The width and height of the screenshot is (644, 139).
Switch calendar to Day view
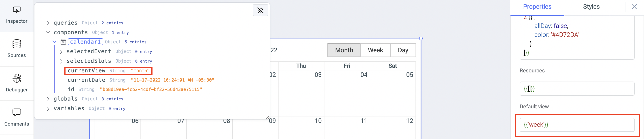click(403, 50)
